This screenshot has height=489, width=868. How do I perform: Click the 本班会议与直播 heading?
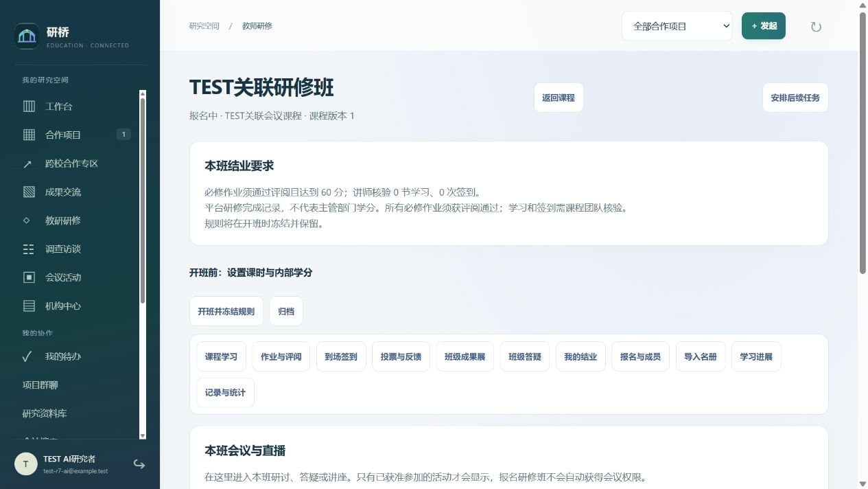pos(245,451)
